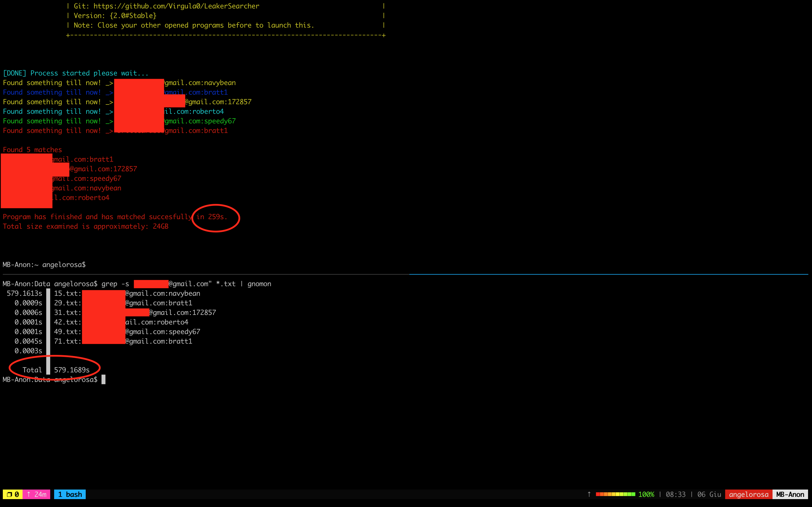Click the MB-Anon hostname badge

[790, 494]
